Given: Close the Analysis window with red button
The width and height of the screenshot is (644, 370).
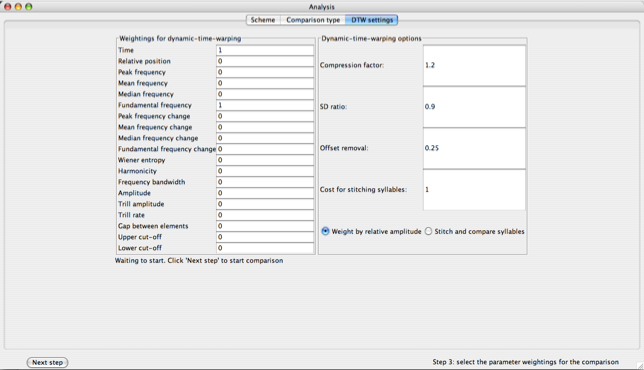Looking at the screenshot, I should pyautogui.click(x=7, y=7).
